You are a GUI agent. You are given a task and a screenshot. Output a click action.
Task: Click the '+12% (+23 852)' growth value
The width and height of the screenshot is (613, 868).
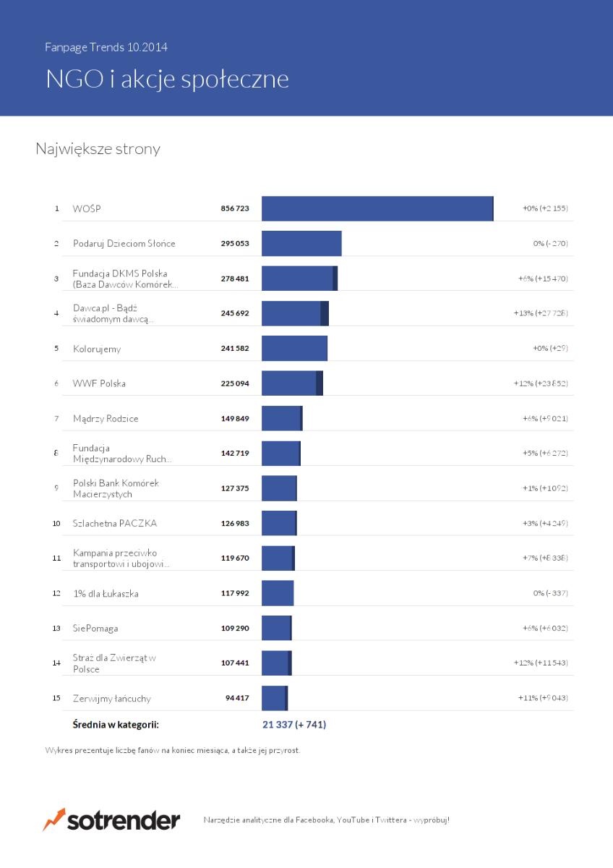click(541, 383)
